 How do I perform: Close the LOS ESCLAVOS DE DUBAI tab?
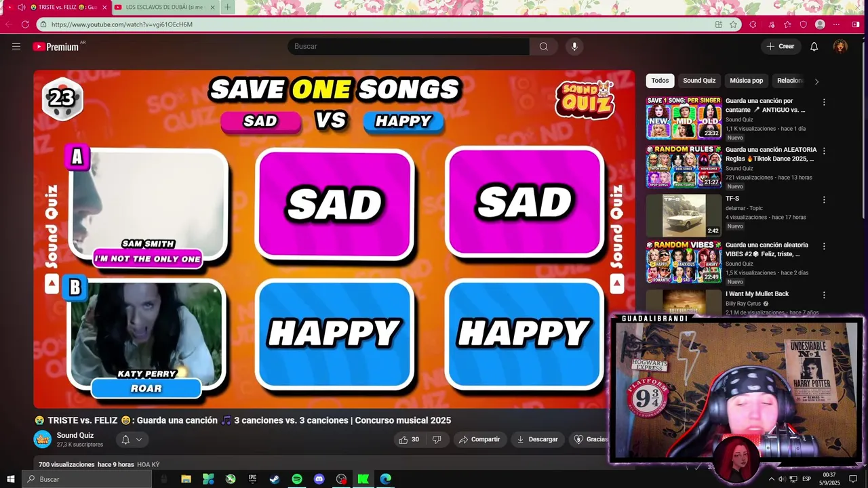(213, 7)
